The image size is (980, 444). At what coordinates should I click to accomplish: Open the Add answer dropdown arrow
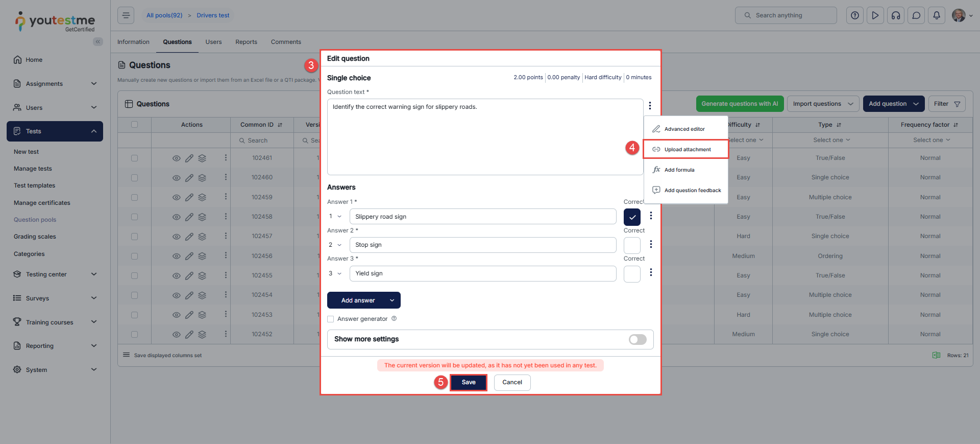click(392, 300)
